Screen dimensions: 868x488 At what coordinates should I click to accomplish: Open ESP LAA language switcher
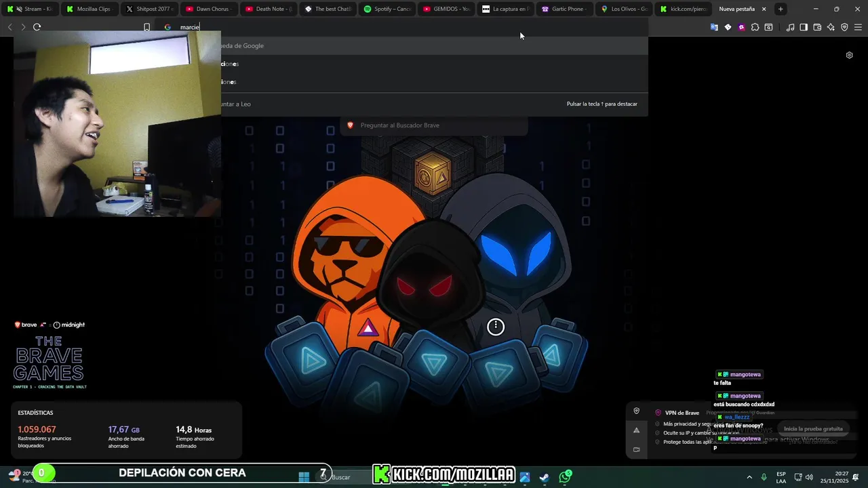click(x=781, y=477)
